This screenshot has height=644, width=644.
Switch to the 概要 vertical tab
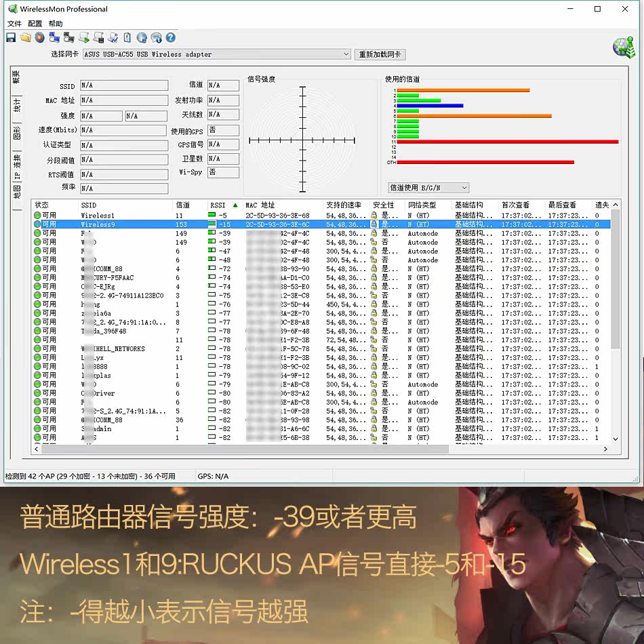pos(16,77)
